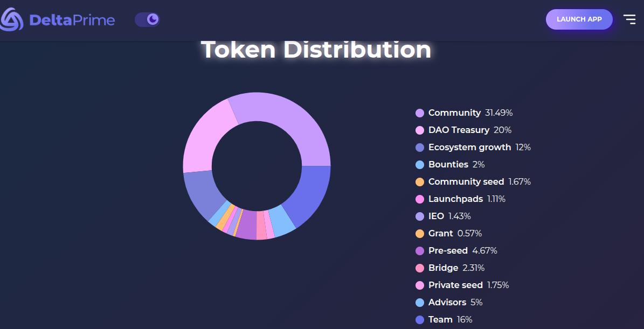Click the Grant legend dot
Image resolution: width=644 pixels, height=329 pixels.
(x=420, y=234)
